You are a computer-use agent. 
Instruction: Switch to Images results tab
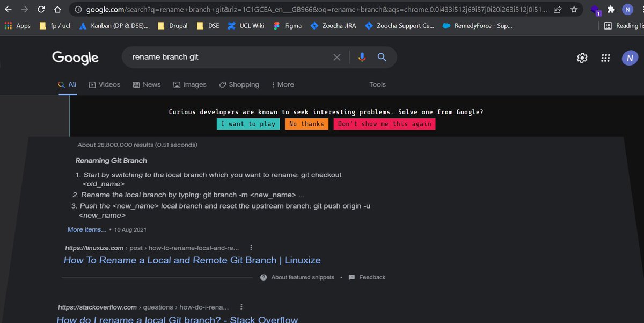[x=190, y=84]
